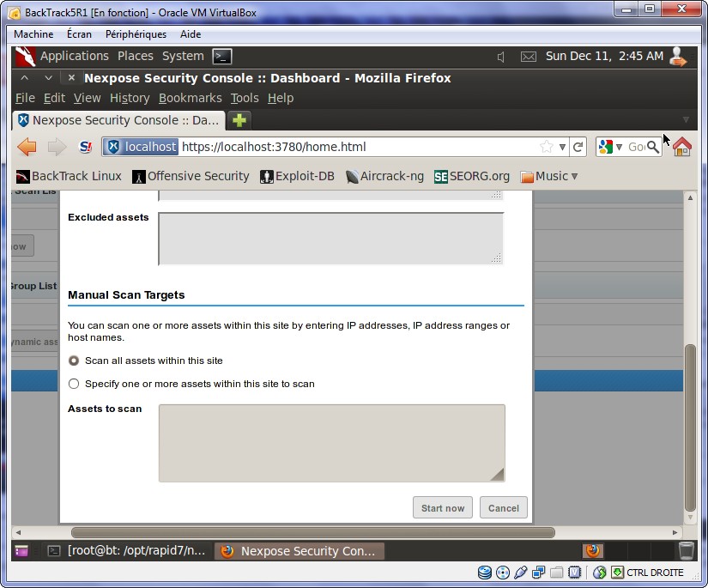
Task: Click the Excluded assets text area
Action: pos(330,239)
